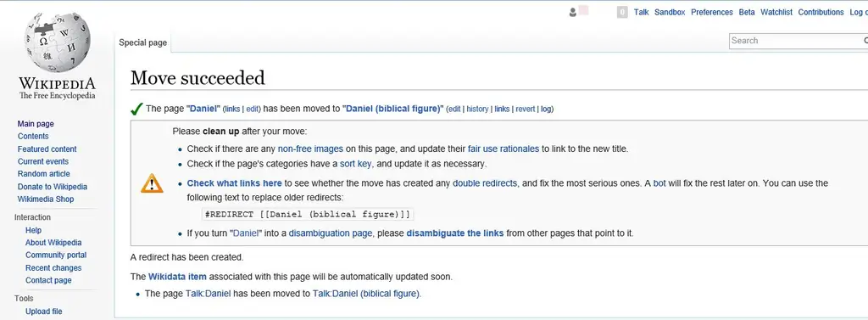Open the Special page tab
Screen dimensions: 868x320
pyautogui.click(x=142, y=42)
